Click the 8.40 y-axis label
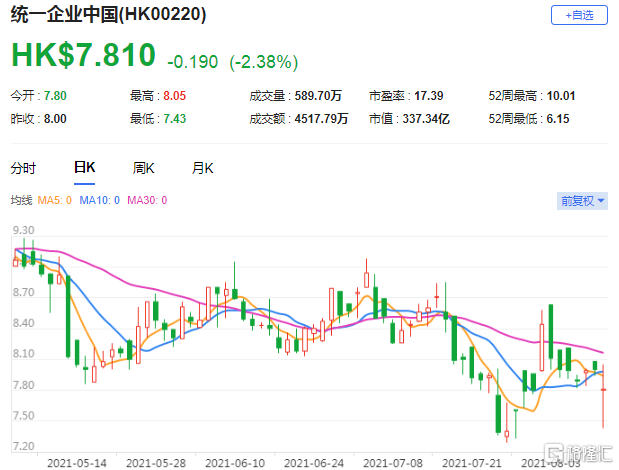 click(x=23, y=323)
